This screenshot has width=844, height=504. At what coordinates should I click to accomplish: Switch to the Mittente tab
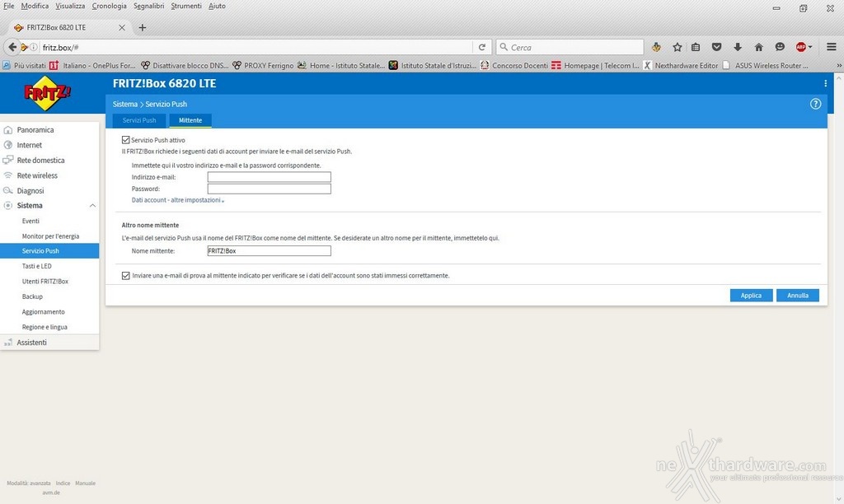[190, 120]
